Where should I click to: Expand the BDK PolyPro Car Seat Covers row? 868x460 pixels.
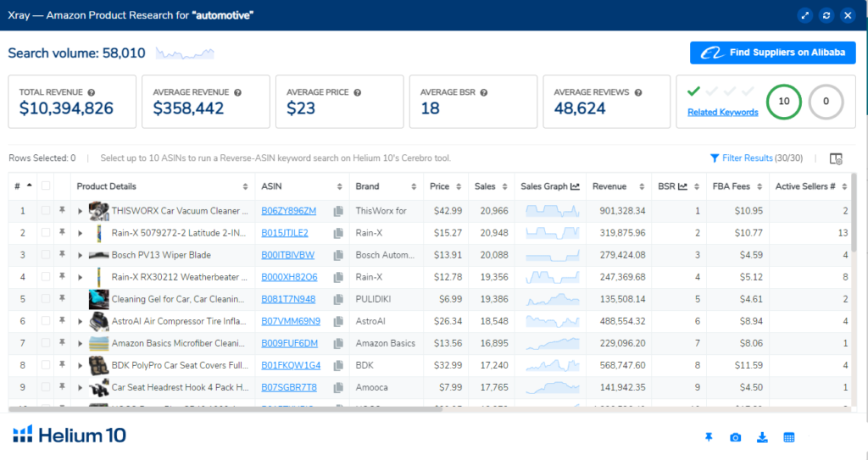pyautogui.click(x=81, y=365)
